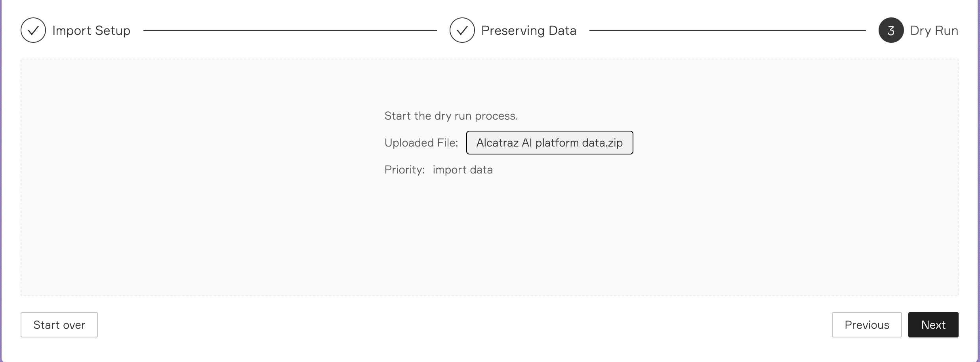
Task: Open the Alcatraz AI platform data.zip file chip
Action: coord(550,143)
